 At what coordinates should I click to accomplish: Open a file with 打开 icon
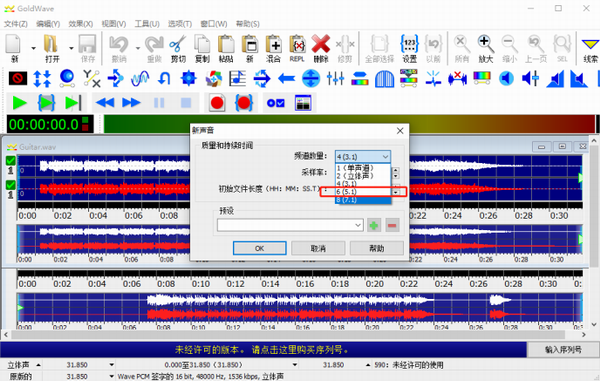pos(52,48)
